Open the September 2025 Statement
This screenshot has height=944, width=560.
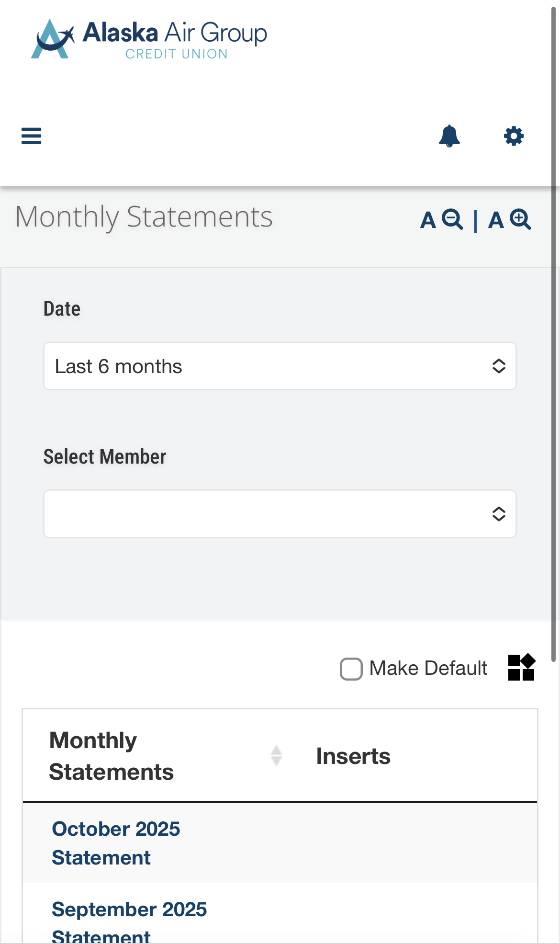(x=129, y=917)
